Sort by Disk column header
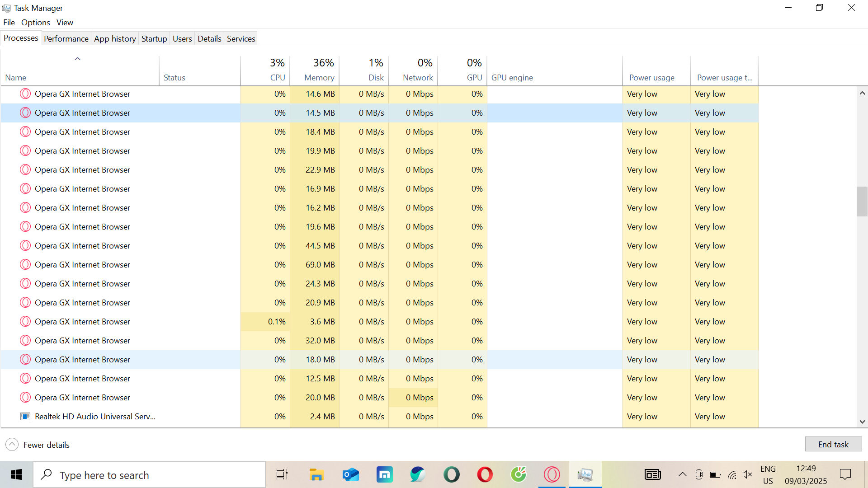Viewport: 868px width, 488px height. coord(364,70)
